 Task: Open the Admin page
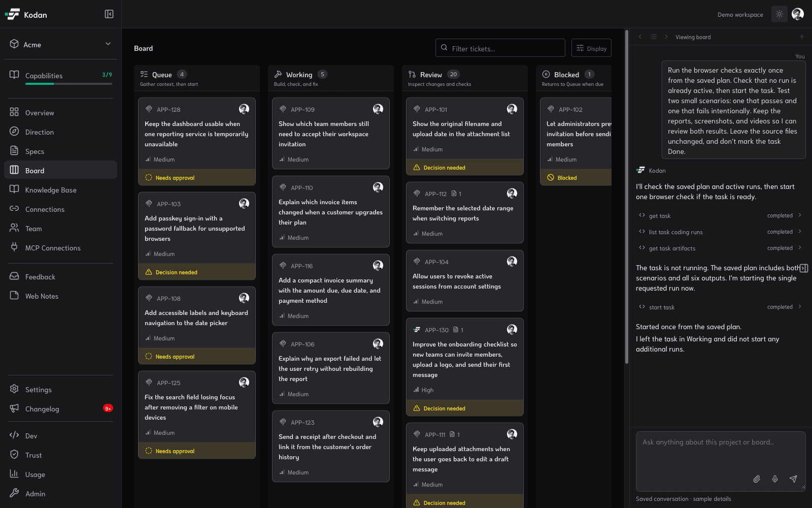[x=61, y=493]
